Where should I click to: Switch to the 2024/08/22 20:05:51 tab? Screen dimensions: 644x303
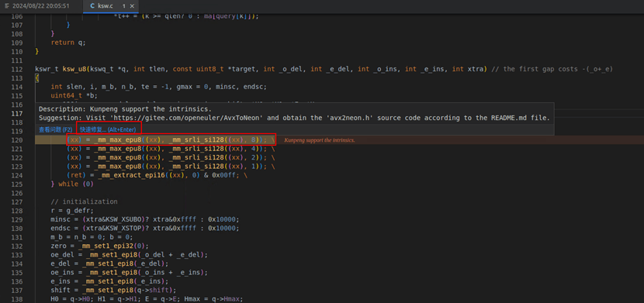tap(40, 6)
